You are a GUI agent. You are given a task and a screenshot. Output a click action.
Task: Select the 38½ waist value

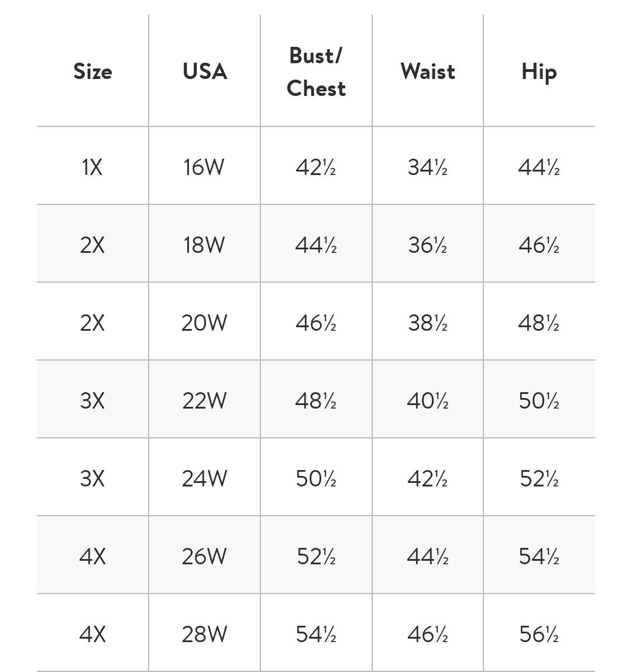428,323
